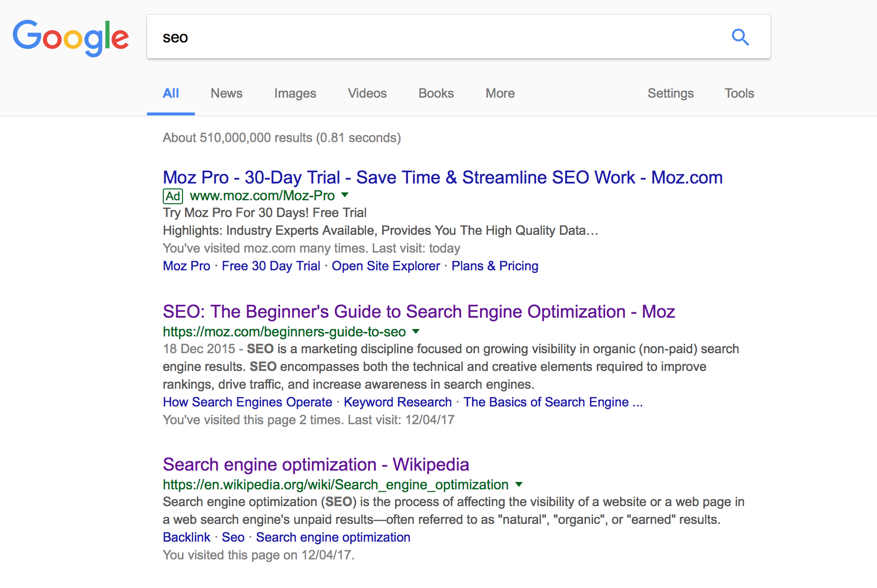Switch to the Images tab

[295, 93]
